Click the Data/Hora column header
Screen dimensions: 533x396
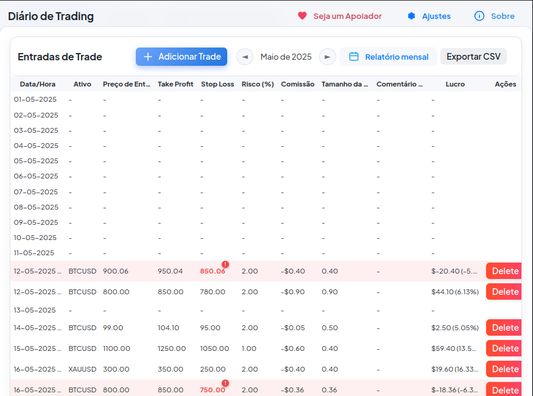tap(37, 84)
